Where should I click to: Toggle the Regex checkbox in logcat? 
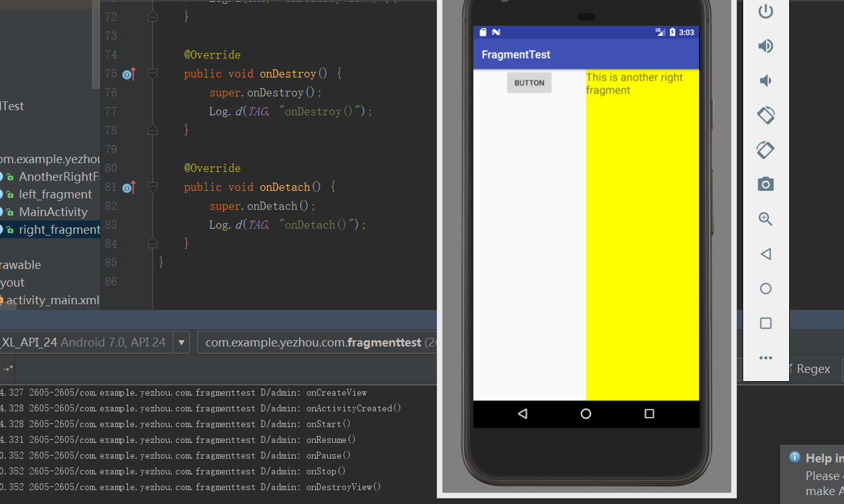790,369
